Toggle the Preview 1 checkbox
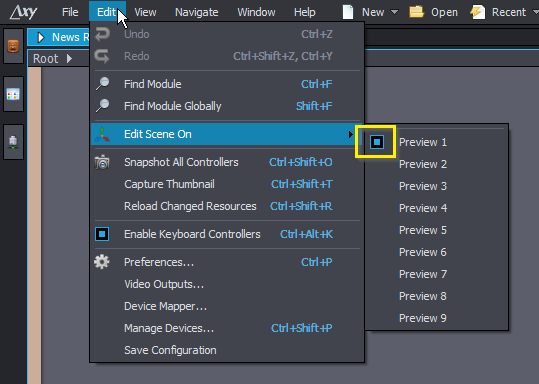Viewport: 539px width, 384px height. tap(377, 142)
